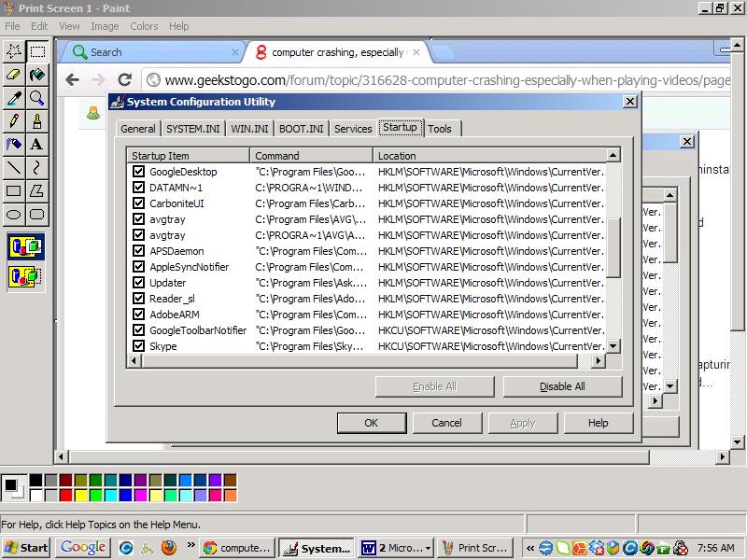
Task: Toggle the AppleSyncNotifier checkbox
Action: point(138,267)
